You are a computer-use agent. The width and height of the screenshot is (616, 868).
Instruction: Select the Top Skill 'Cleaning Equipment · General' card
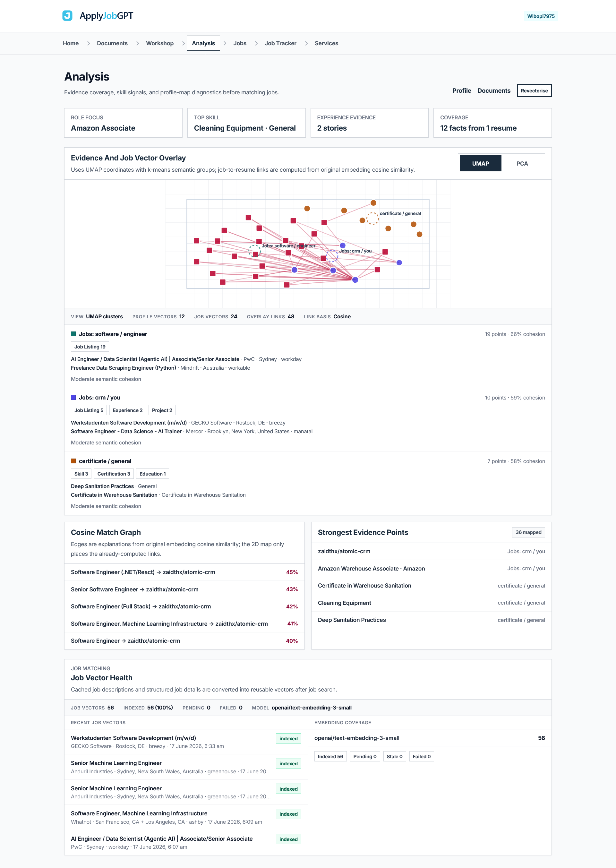(246, 123)
